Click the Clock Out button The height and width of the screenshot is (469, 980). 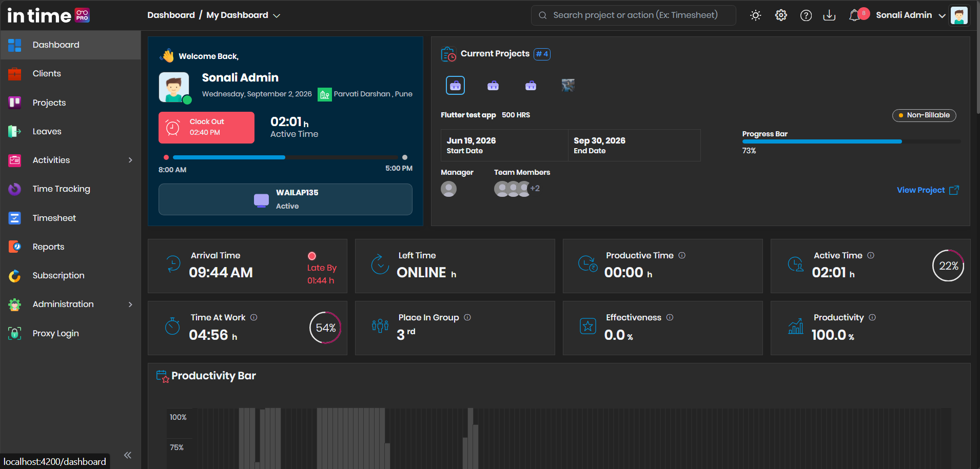(x=206, y=128)
